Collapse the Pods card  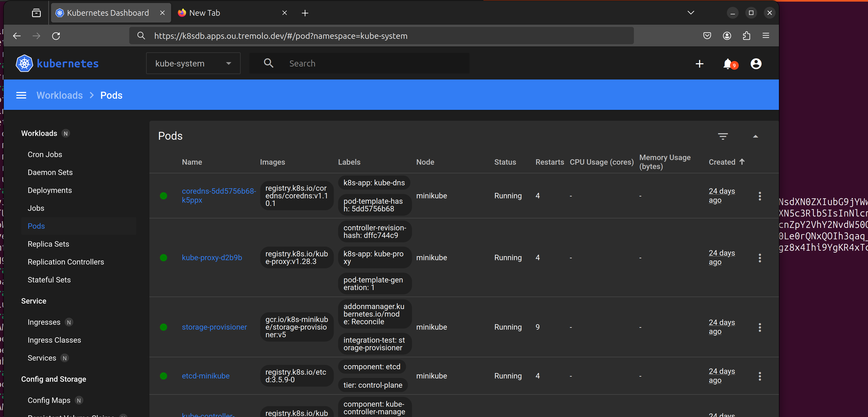[756, 136]
